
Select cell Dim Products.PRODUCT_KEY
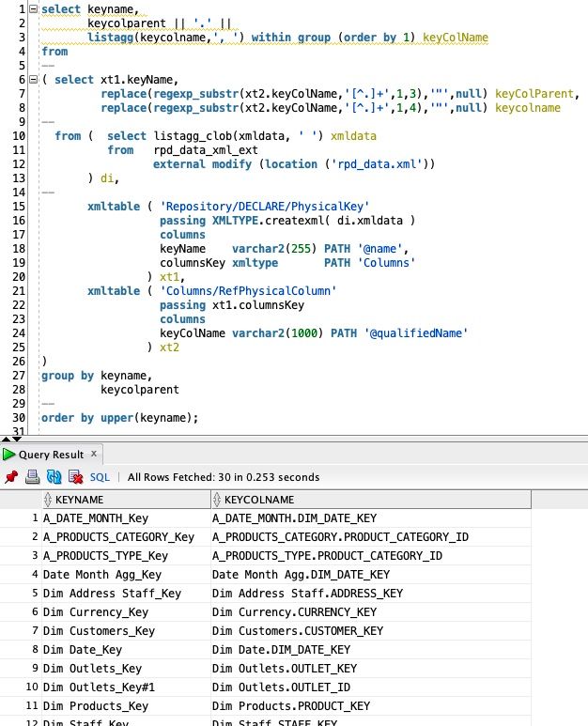pos(371,705)
